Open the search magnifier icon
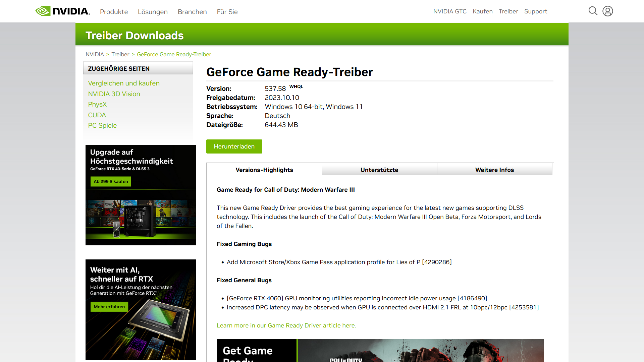The height and width of the screenshot is (362, 644). pyautogui.click(x=593, y=11)
